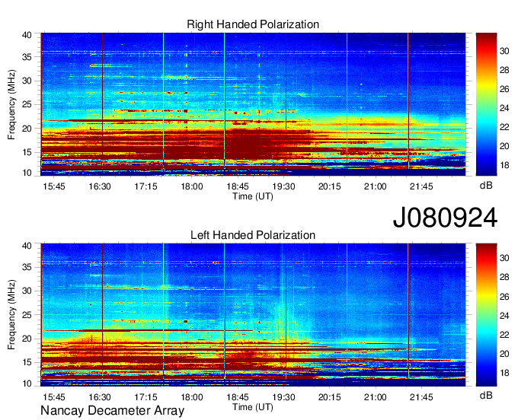The image size is (518, 420).
Task: Click the 15 MHz tick on the Right Handed plot
Action: [x=27, y=152]
